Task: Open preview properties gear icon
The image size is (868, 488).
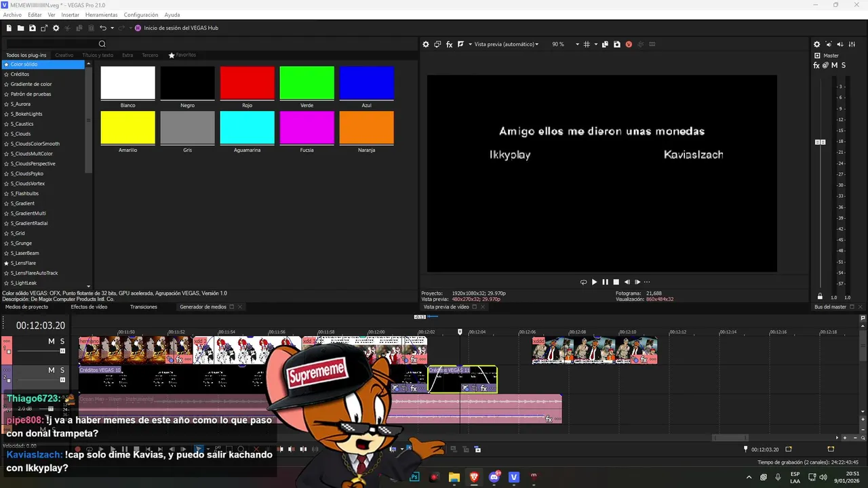Action: pyautogui.click(x=426, y=44)
